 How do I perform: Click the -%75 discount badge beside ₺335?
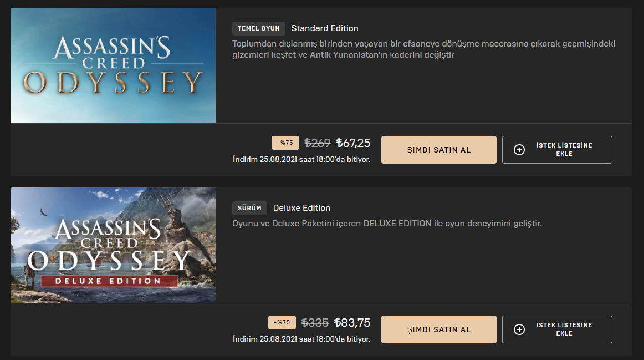click(282, 323)
